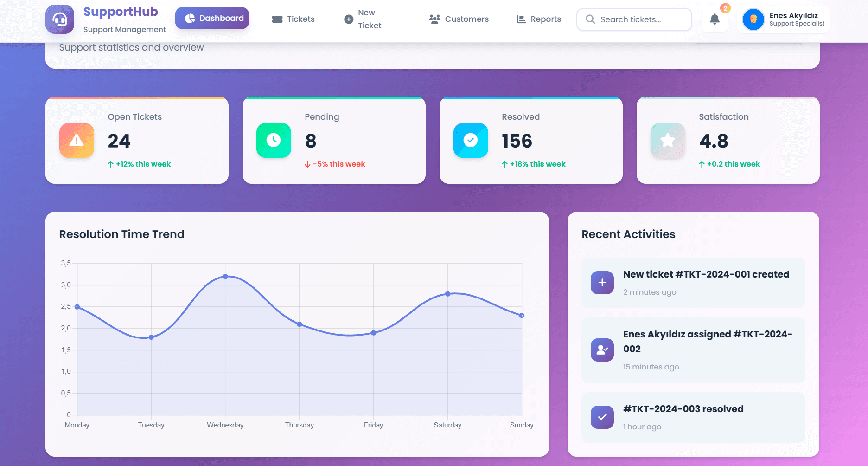Click the checkmark icon for TKT-2024-003 resolved
The image size is (868, 466).
tap(602, 417)
